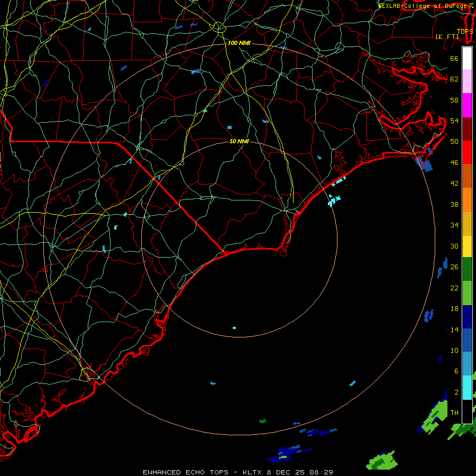476x476 pixels.
Task: Pick the cyan legend swatch
Action: click(x=467, y=387)
